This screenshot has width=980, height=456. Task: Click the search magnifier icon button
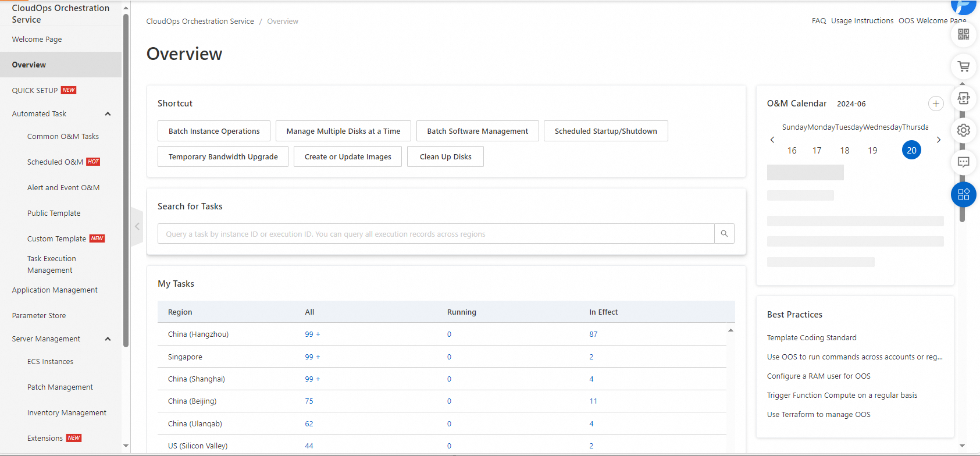pos(724,234)
